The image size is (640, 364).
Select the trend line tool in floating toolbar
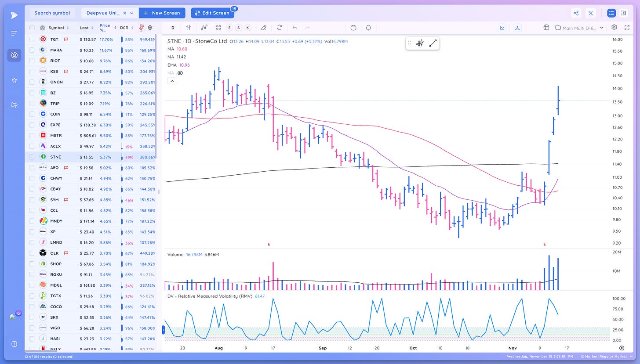(433, 43)
